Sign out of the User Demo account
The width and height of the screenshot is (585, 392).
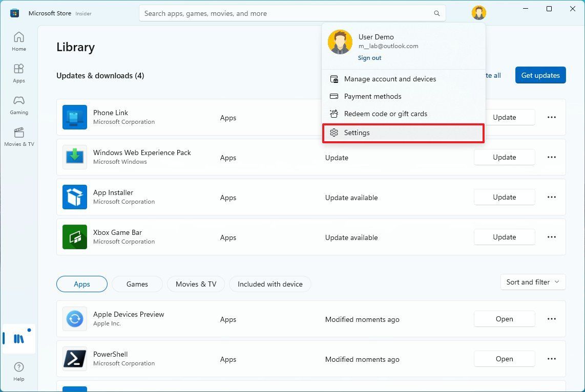[x=369, y=57]
